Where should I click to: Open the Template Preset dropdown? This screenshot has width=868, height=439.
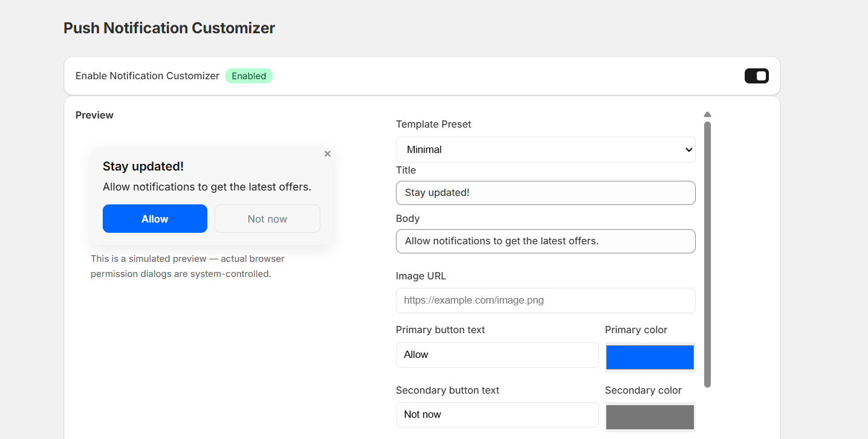(x=545, y=149)
